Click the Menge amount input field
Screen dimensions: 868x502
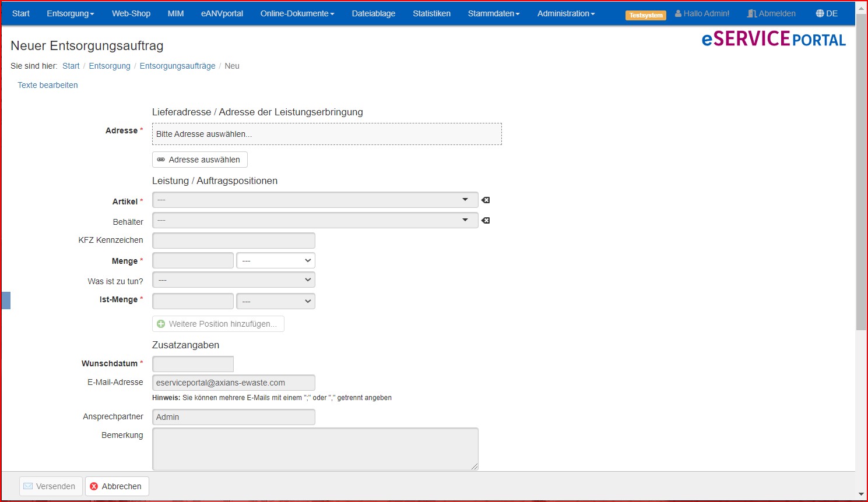click(193, 260)
